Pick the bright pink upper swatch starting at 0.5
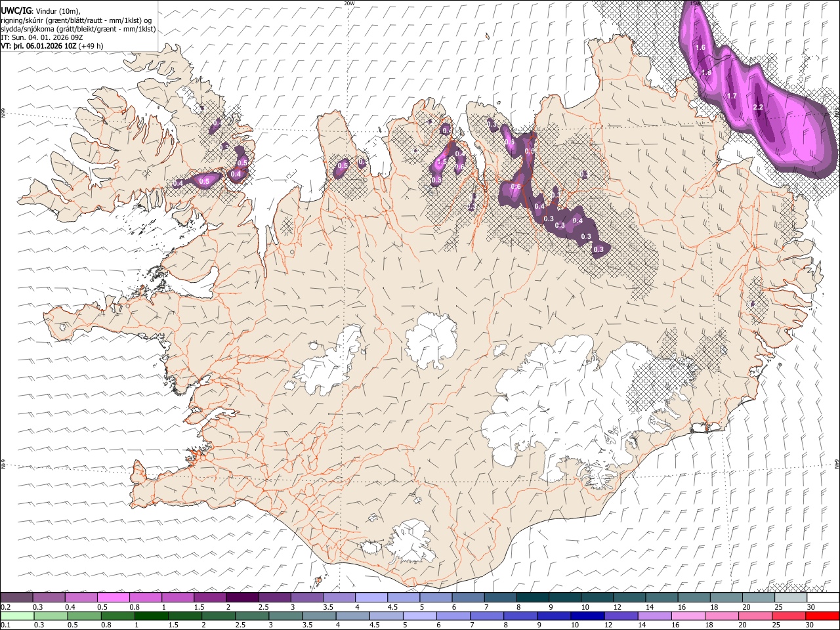The height and width of the screenshot is (630, 840). point(113,597)
